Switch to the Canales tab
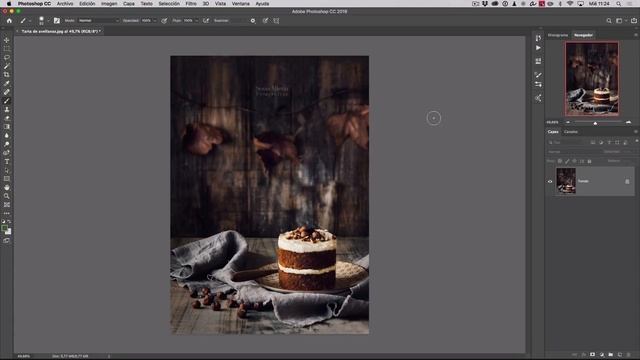Viewport: 640px width, 360px height. 571,132
